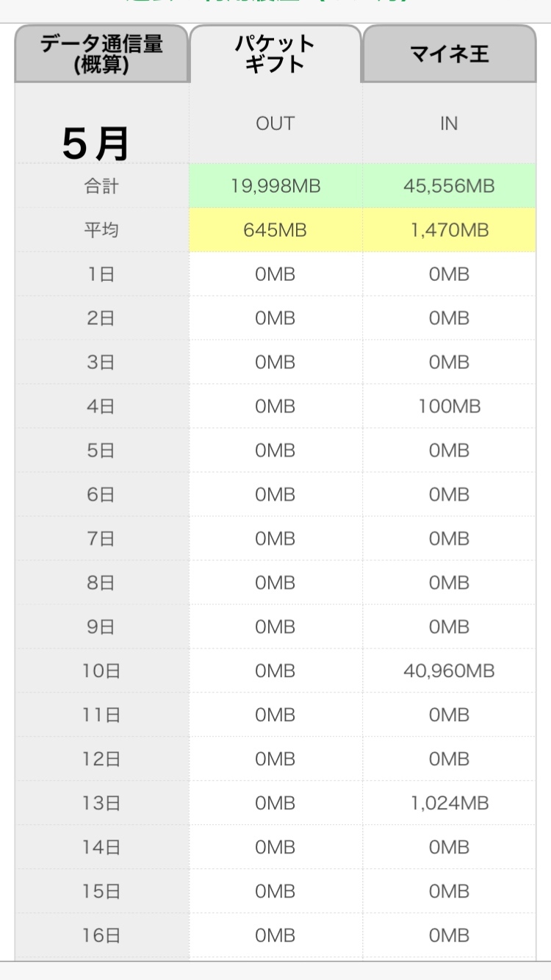Click the green 45,556MB total cell

pyautogui.click(x=449, y=186)
